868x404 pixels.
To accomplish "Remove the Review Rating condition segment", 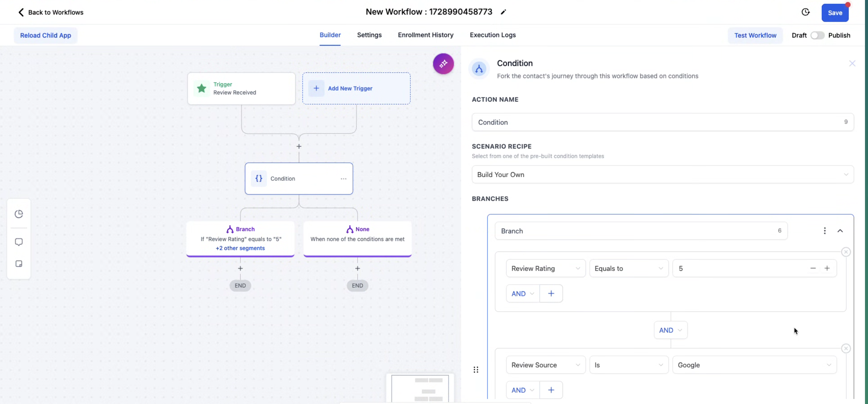I will (846, 252).
